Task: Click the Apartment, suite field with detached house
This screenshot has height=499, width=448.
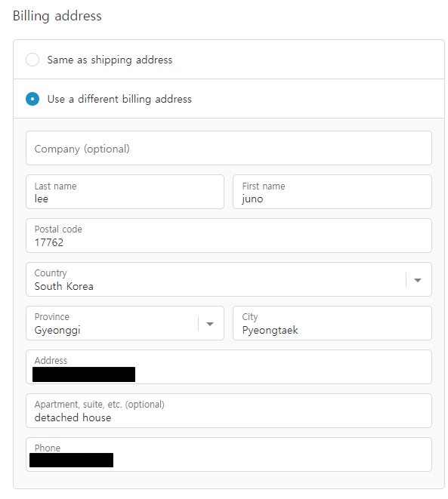Action: point(229,411)
